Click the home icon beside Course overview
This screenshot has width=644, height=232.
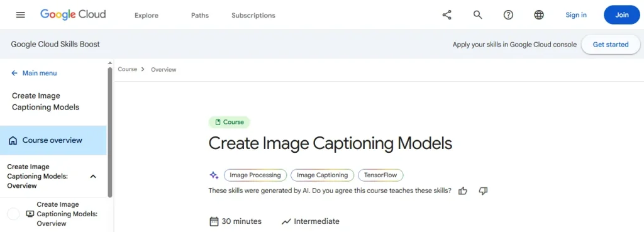pos(13,140)
